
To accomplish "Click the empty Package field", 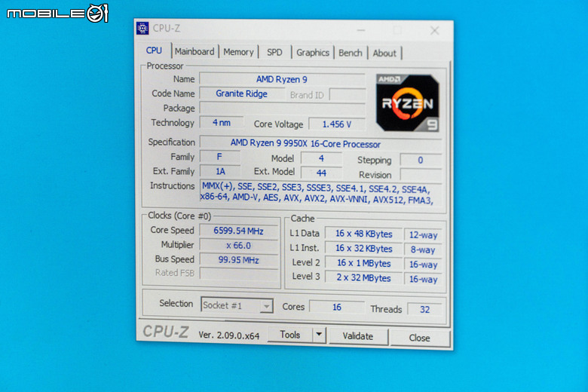I will point(282,109).
